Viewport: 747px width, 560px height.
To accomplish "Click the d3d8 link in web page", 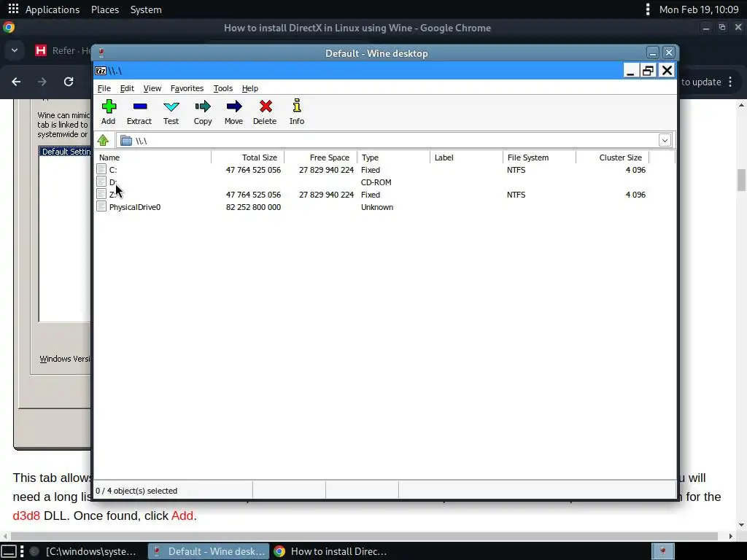I will pyautogui.click(x=26, y=516).
